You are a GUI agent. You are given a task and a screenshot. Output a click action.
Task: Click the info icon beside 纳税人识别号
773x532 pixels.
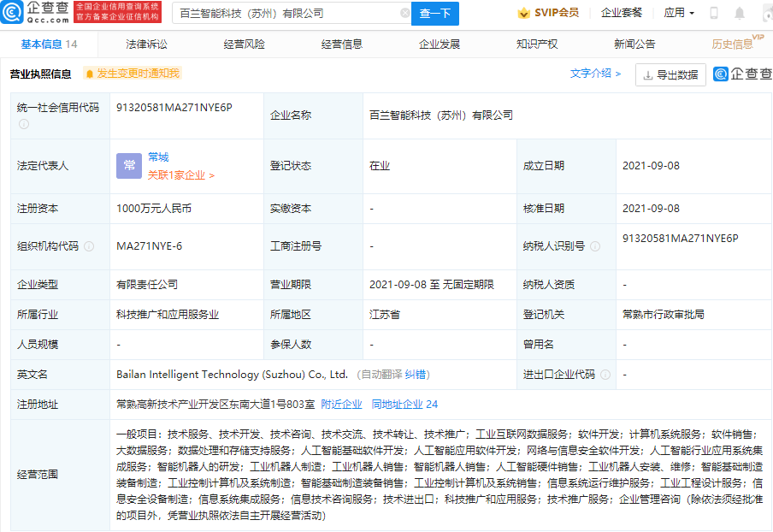pos(595,246)
